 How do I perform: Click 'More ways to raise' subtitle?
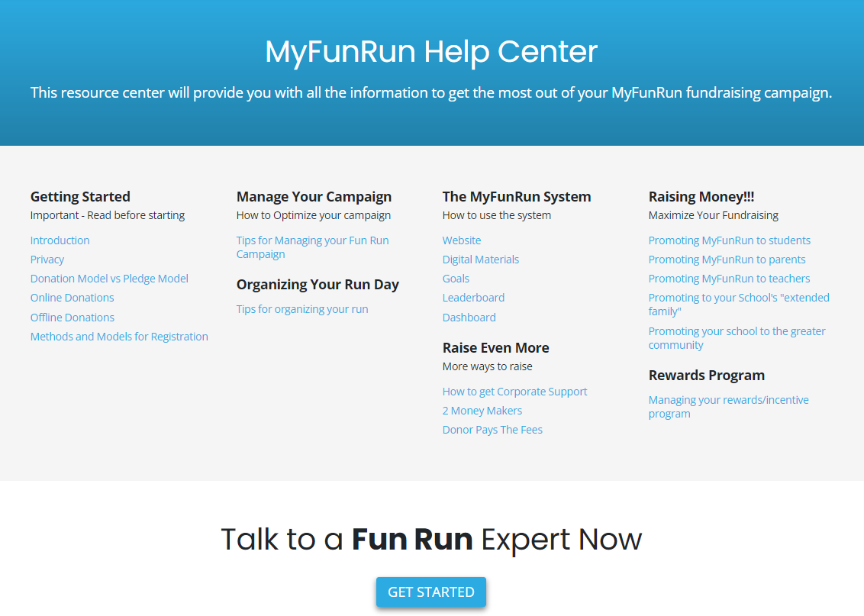[487, 366]
